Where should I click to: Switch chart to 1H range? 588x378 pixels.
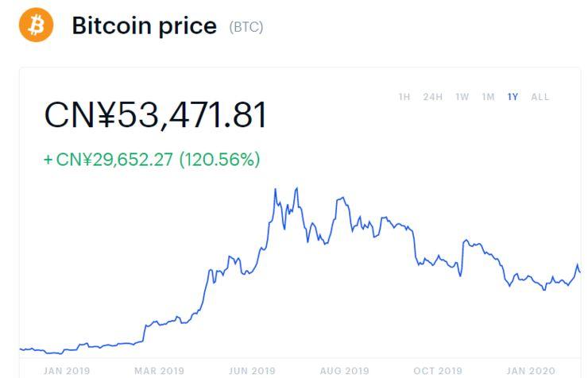coord(404,97)
